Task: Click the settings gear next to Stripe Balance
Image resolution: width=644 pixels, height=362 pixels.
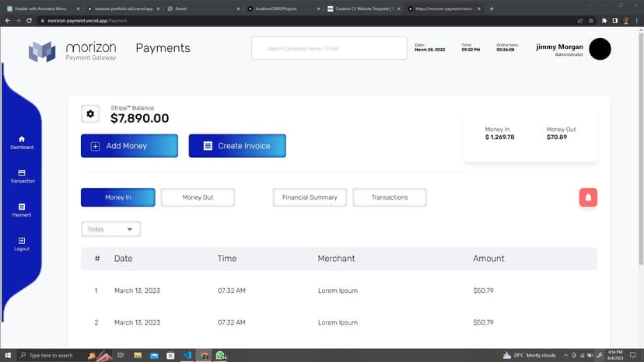Action: pos(90,114)
